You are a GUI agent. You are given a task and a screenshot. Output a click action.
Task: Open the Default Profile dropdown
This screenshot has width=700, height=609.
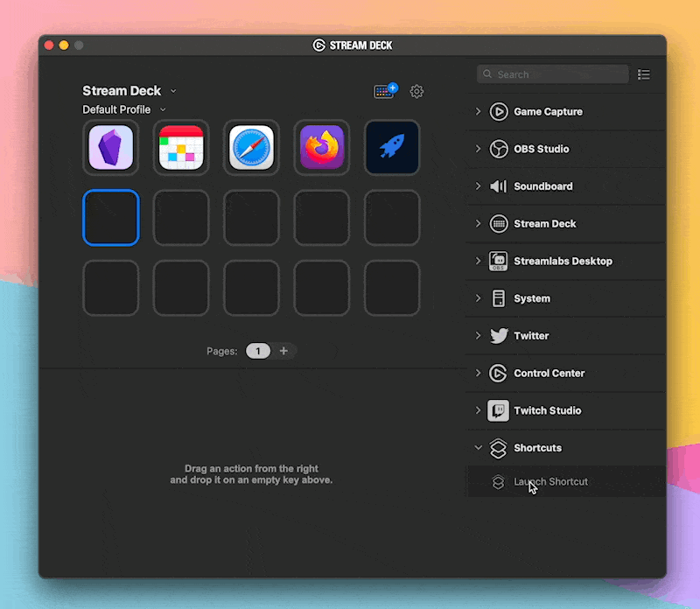coord(163,110)
